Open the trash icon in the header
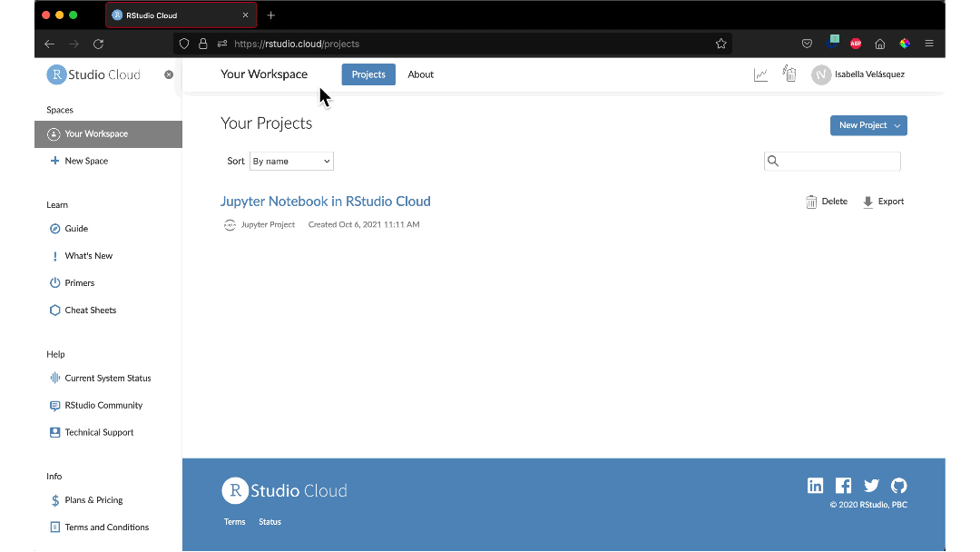This screenshot has width=980, height=552. click(789, 74)
